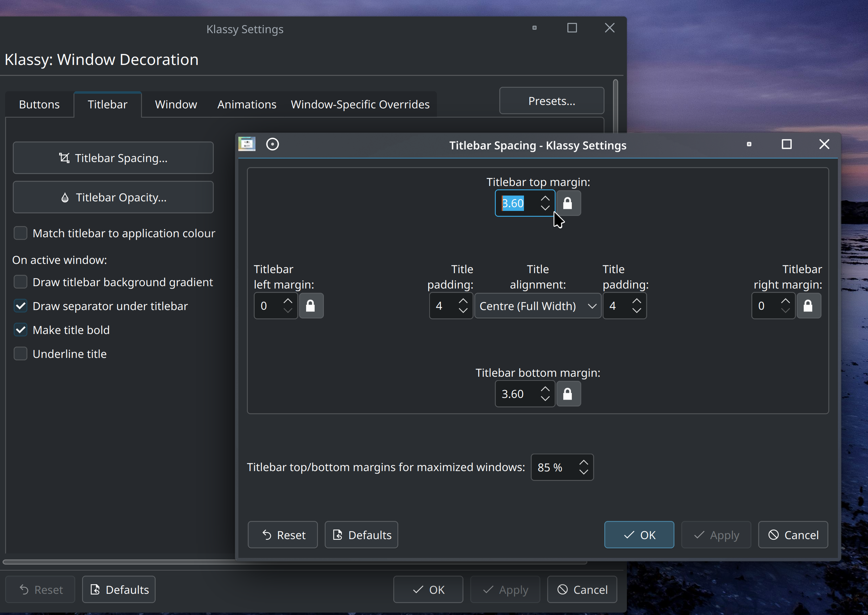Click the vertical scrollbar in Klassy Settings window
This screenshot has width=868, height=615.
616,106
